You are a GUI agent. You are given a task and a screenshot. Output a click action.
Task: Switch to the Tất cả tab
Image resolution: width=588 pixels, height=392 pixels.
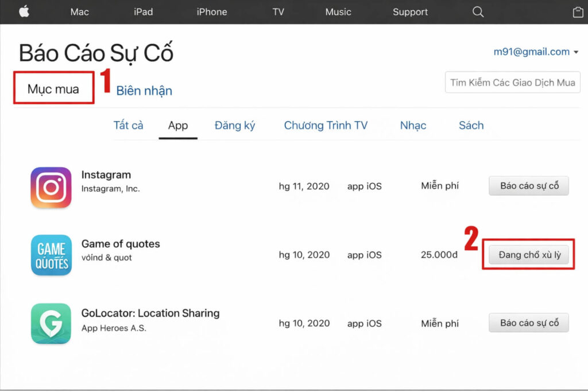coord(128,125)
